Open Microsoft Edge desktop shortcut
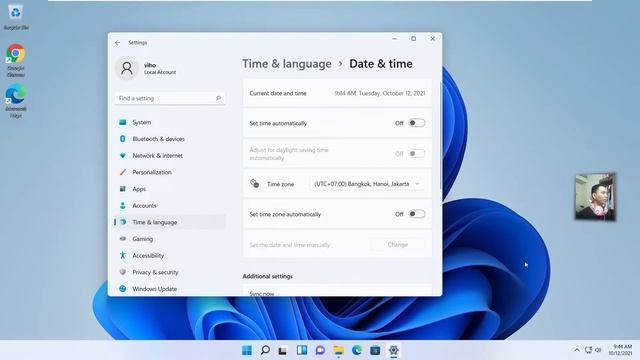The width and height of the screenshot is (640, 360). click(x=16, y=100)
